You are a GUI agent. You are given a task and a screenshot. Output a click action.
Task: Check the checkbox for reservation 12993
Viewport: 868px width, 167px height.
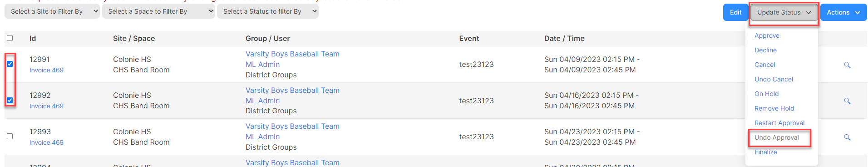tap(10, 136)
